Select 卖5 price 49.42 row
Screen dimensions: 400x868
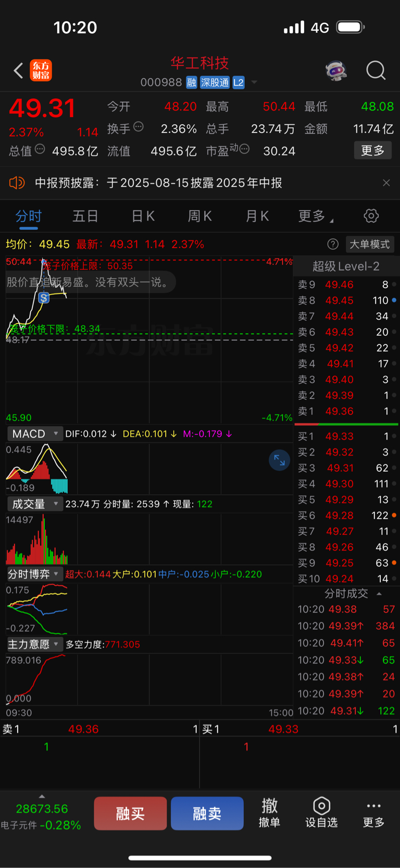(346, 348)
